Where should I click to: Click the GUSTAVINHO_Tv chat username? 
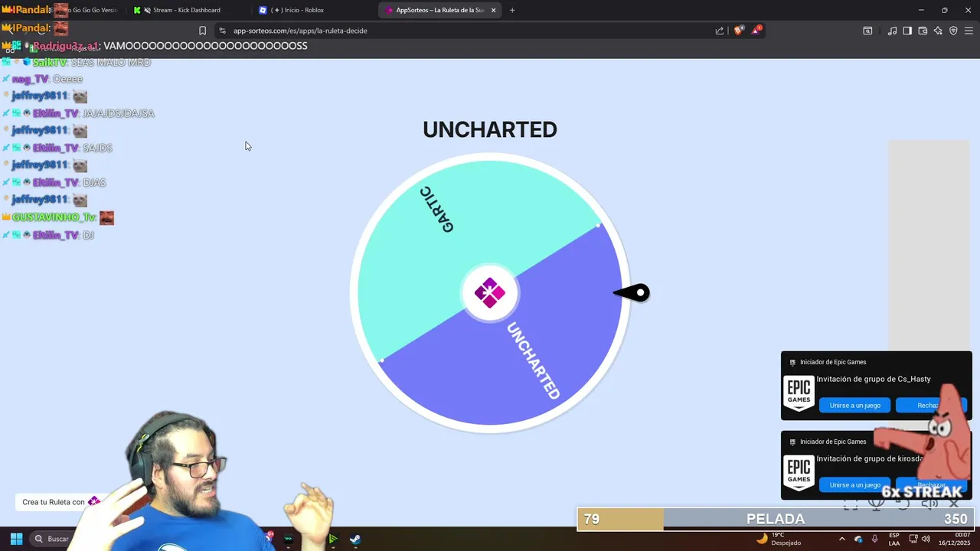(54, 217)
